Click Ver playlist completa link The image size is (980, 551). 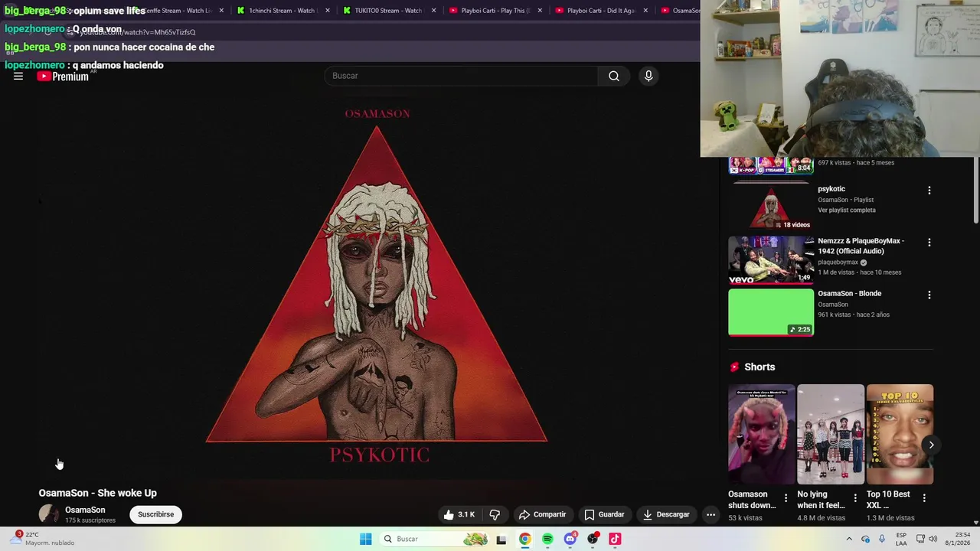tap(847, 210)
